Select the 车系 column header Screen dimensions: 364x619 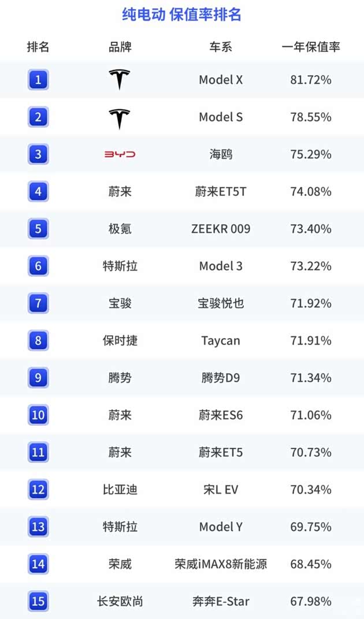click(221, 47)
